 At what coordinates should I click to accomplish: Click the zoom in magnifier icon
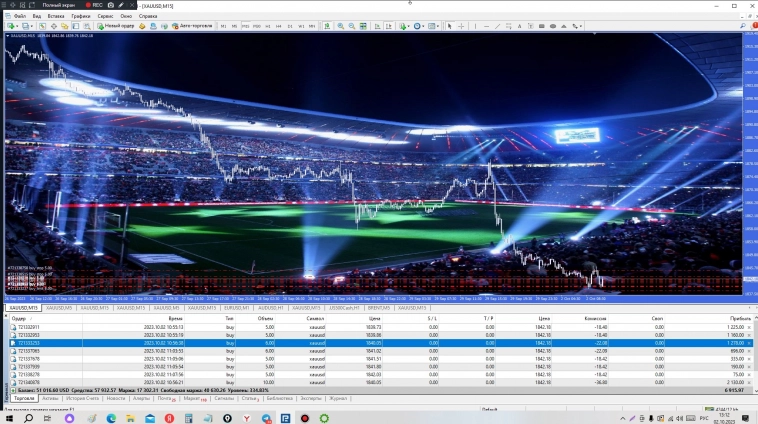pyautogui.click(x=340, y=26)
